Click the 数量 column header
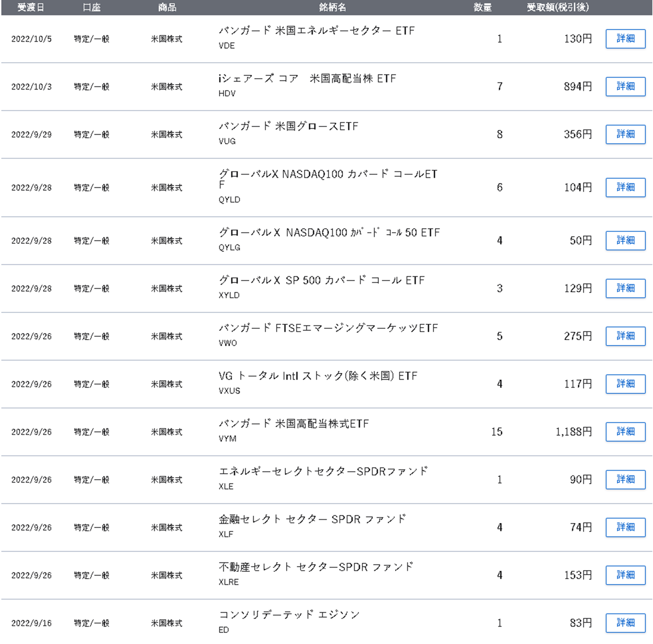The image size is (653, 644). point(483,7)
